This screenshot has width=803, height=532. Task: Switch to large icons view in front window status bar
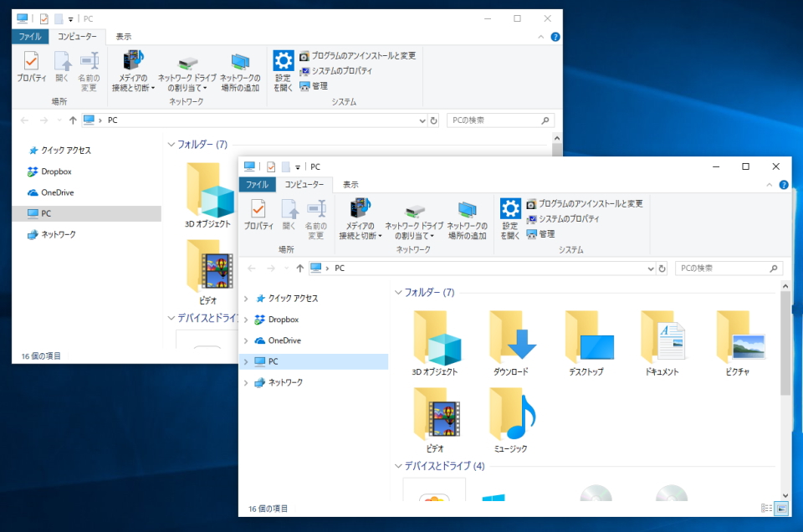[781, 509]
